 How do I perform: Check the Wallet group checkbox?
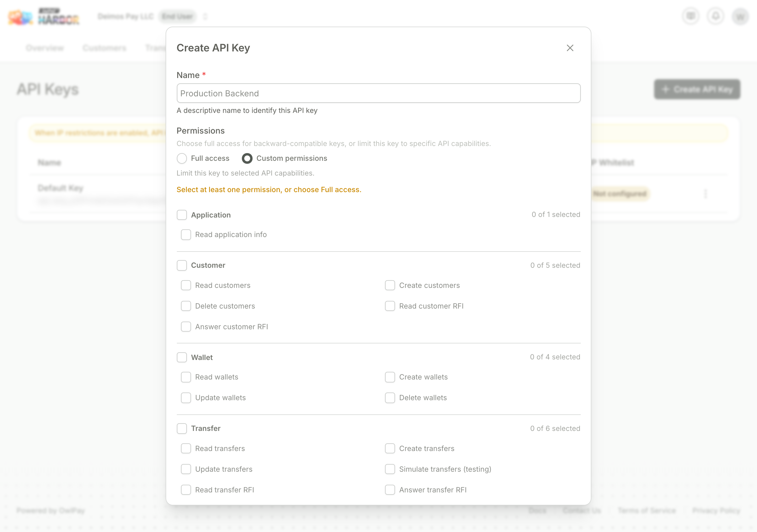(182, 357)
